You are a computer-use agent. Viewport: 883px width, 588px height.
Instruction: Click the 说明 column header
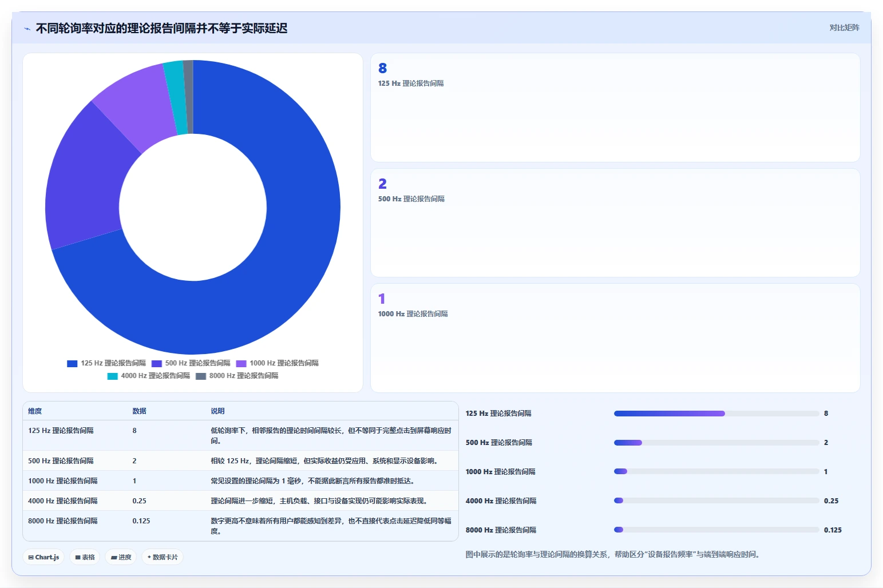point(217,411)
